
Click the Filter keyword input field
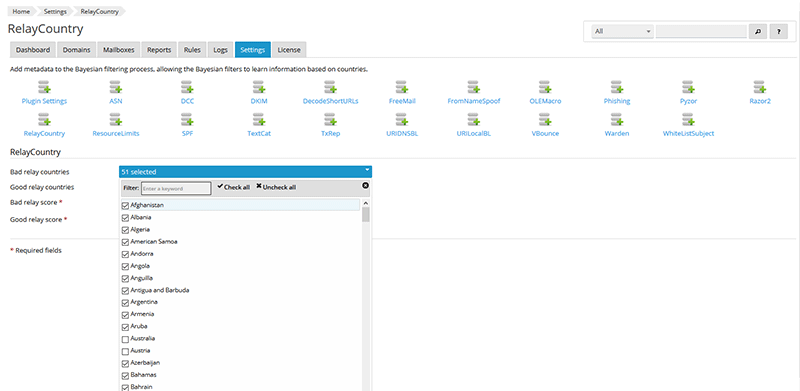[176, 188]
